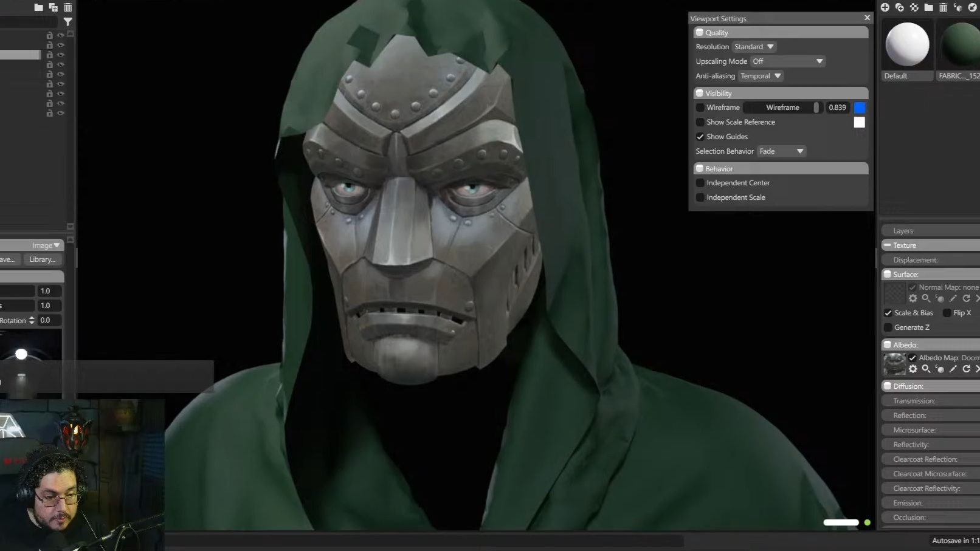
Task: Click the duplicate material icon
Action: click(x=900, y=7)
